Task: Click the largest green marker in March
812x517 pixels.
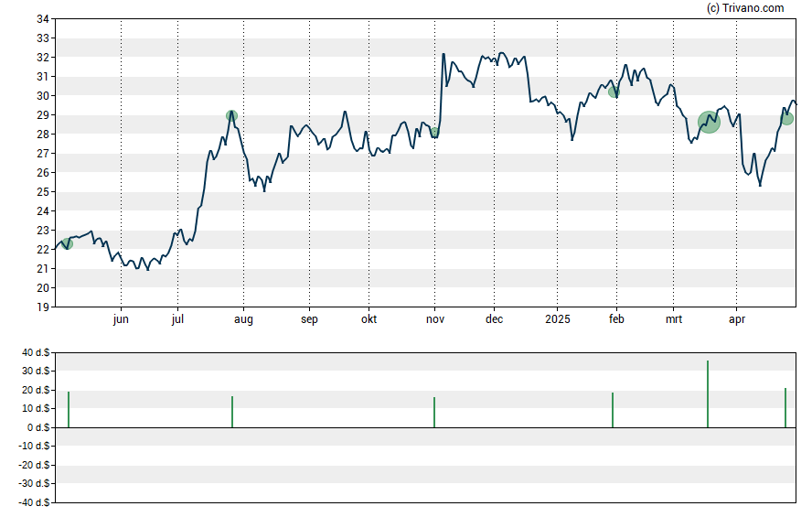Action: click(x=709, y=123)
